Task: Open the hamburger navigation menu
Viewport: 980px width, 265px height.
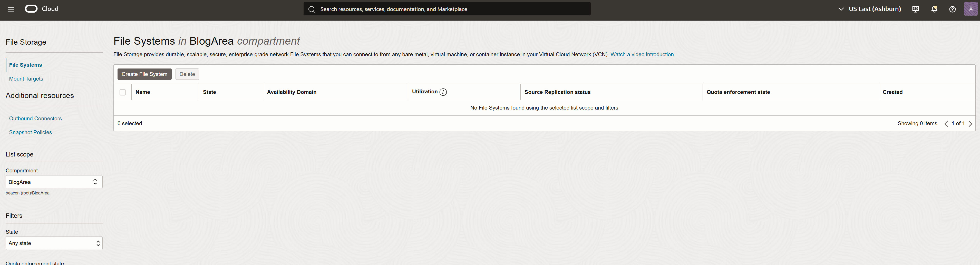Action: click(x=11, y=9)
